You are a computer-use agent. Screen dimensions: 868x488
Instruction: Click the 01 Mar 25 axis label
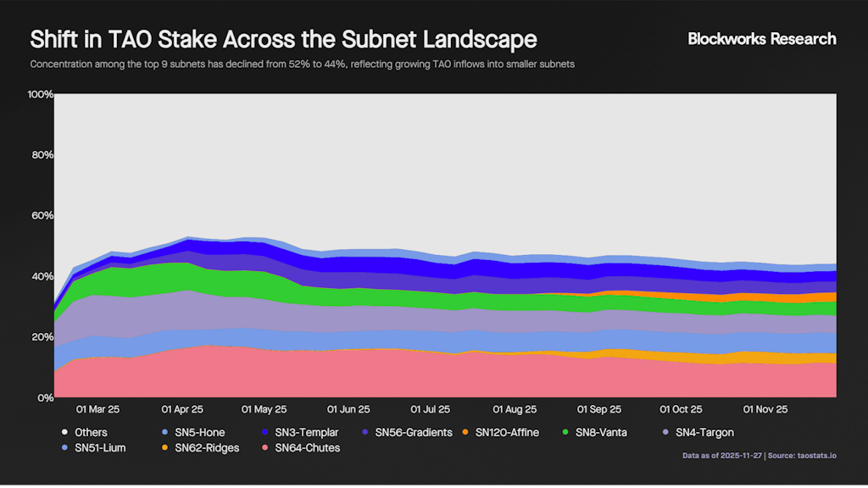click(x=97, y=409)
